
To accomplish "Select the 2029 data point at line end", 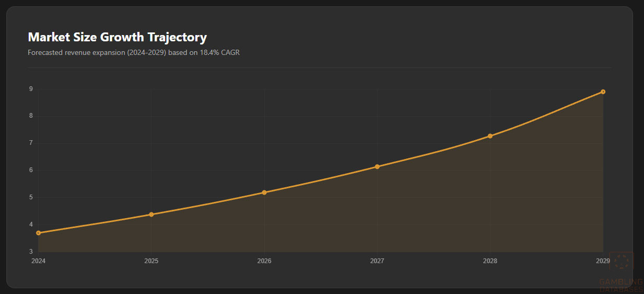I will point(603,92).
